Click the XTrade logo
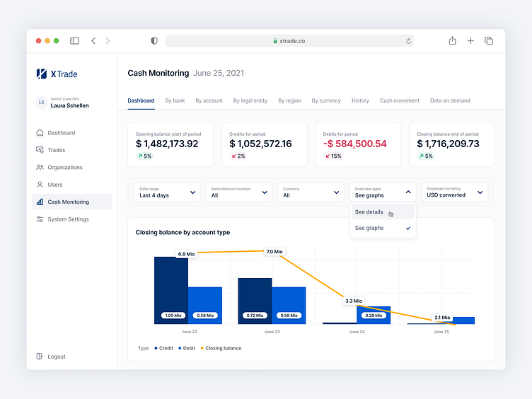The width and height of the screenshot is (532, 399). pos(57,74)
